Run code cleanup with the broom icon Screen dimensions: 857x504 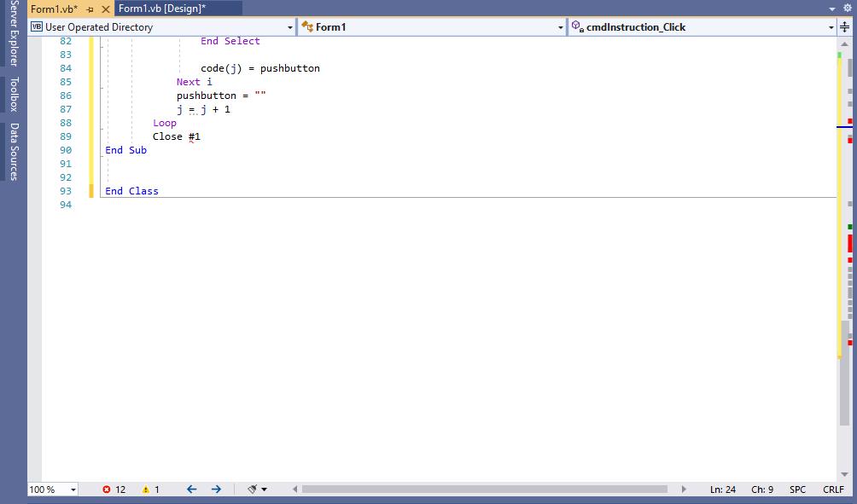[x=252, y=490]
